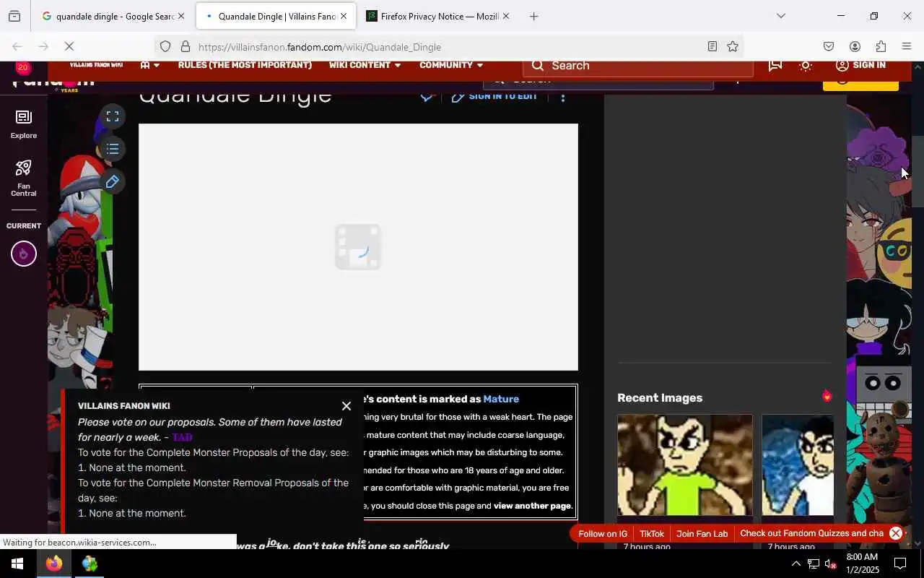Click the red flame icon beside Recent Images
The height and width of the screenshot is (578, 924).
pos(827,396)
